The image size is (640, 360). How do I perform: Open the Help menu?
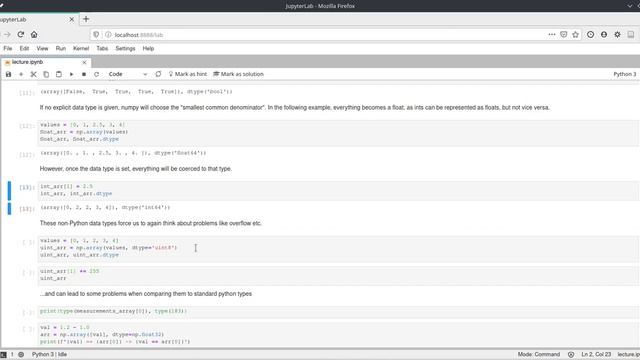[x=148, y=48]
